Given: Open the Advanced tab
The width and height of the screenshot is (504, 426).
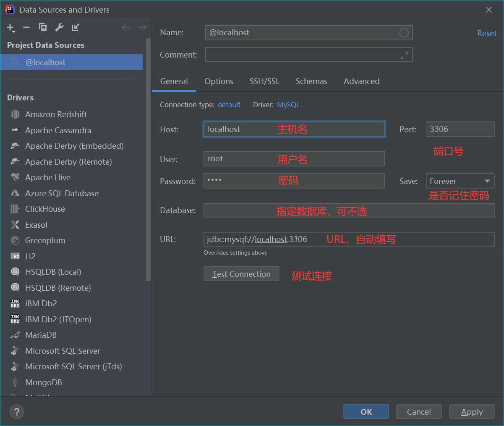Looking at the screenshot, I should pyautogui.click(x=361, y=81).
